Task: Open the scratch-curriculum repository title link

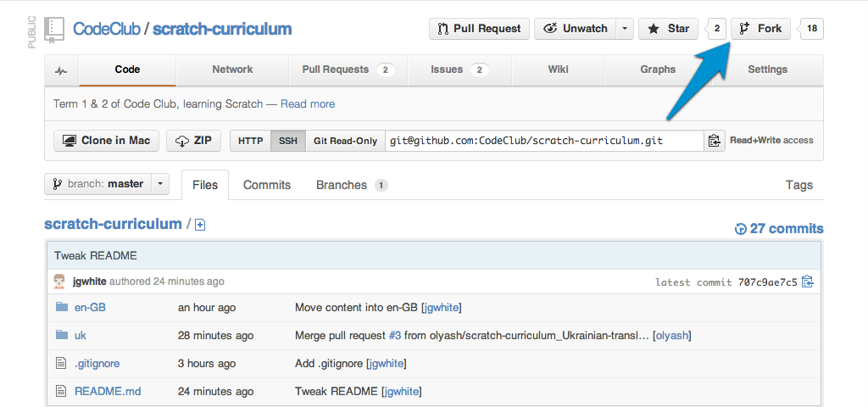Action: [222, 29]
